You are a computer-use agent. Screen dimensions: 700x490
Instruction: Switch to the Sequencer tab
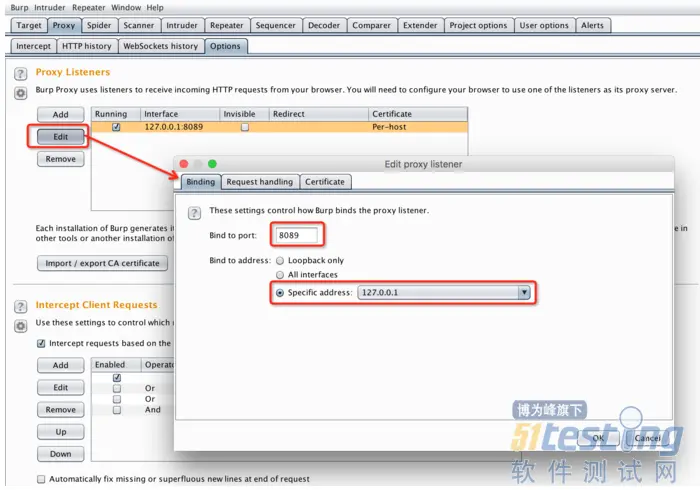(276, 25)
